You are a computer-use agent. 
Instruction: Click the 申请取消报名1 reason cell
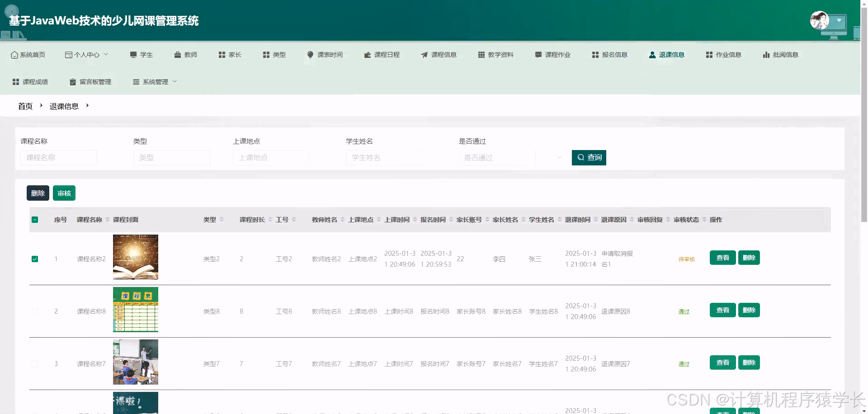click(x=617, y=259)
